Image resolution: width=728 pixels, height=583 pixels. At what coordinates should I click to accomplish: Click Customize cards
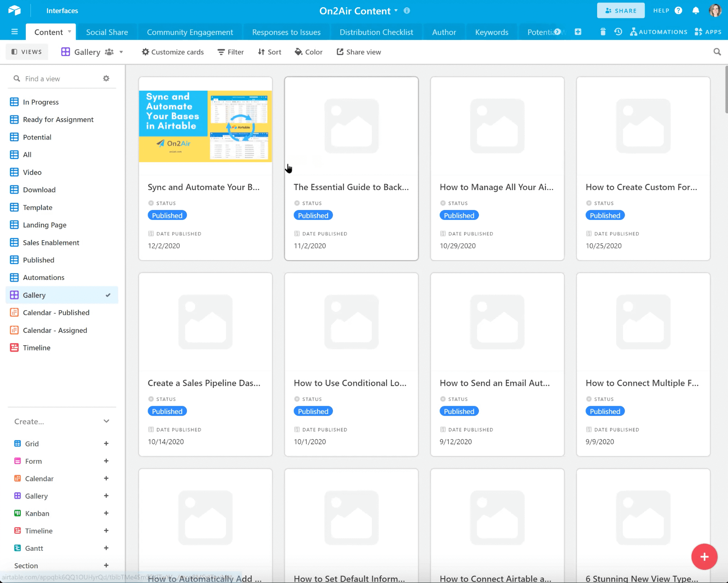(173, 52)
